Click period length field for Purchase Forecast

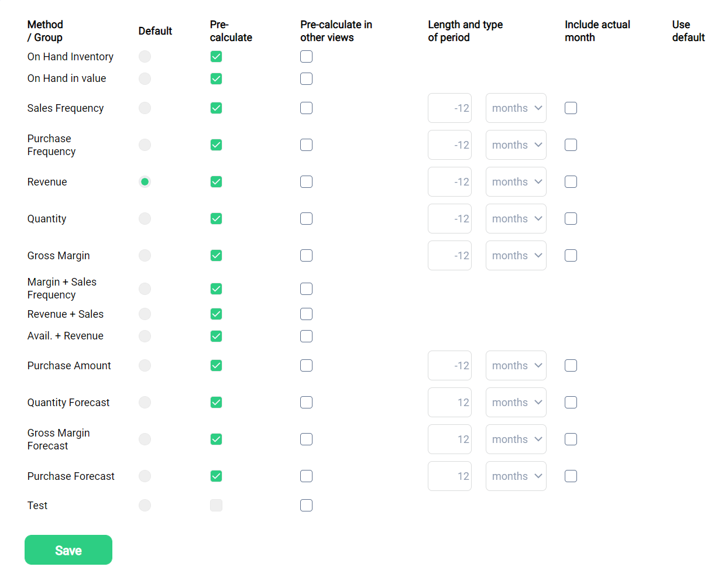449,476
